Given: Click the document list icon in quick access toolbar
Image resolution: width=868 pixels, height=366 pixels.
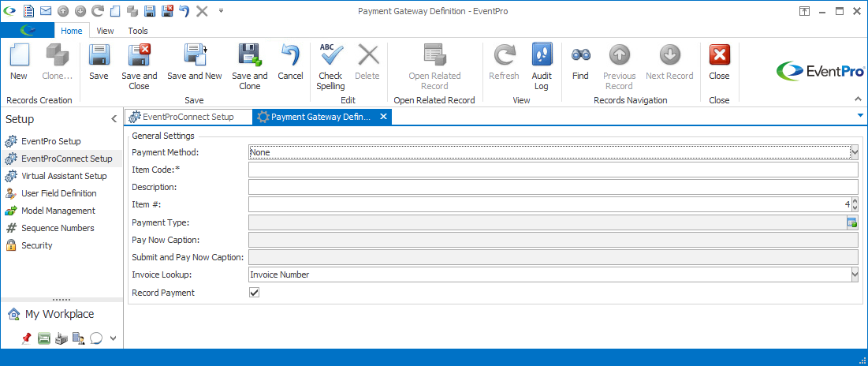Looking at the screenshot, I should coord(28,10).
